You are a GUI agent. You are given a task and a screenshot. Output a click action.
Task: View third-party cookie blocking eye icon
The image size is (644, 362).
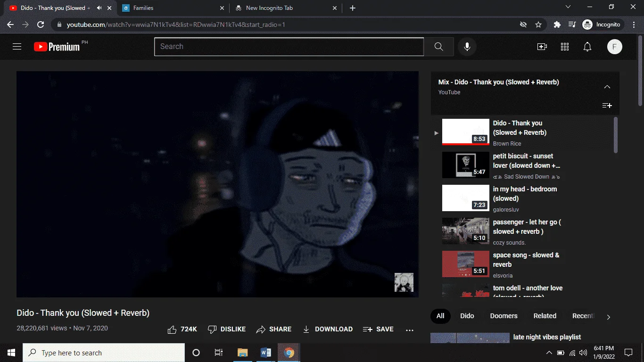pyautogui.click(x=523, y=25)
